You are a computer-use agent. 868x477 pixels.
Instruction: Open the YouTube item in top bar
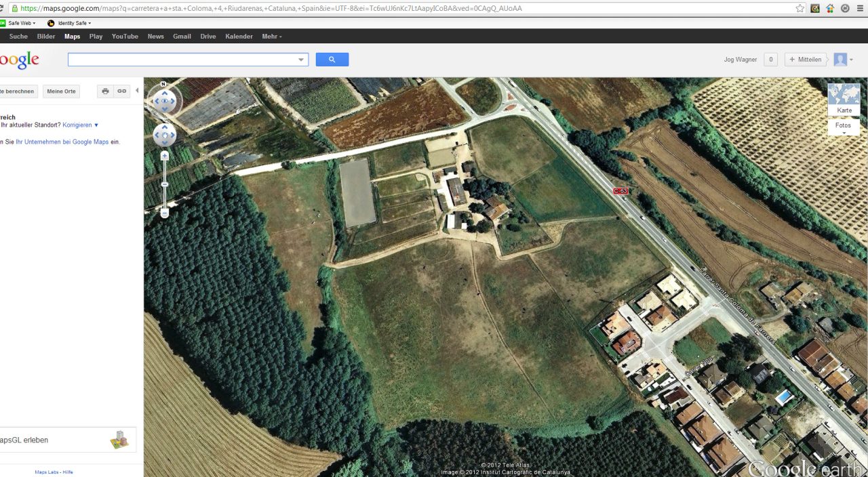pos(125,37)
